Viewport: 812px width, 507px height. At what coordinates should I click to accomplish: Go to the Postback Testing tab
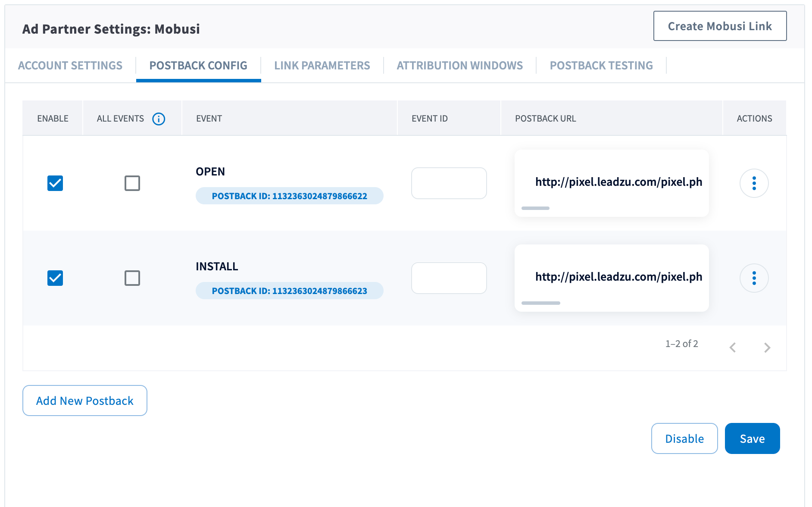(601, 66)
